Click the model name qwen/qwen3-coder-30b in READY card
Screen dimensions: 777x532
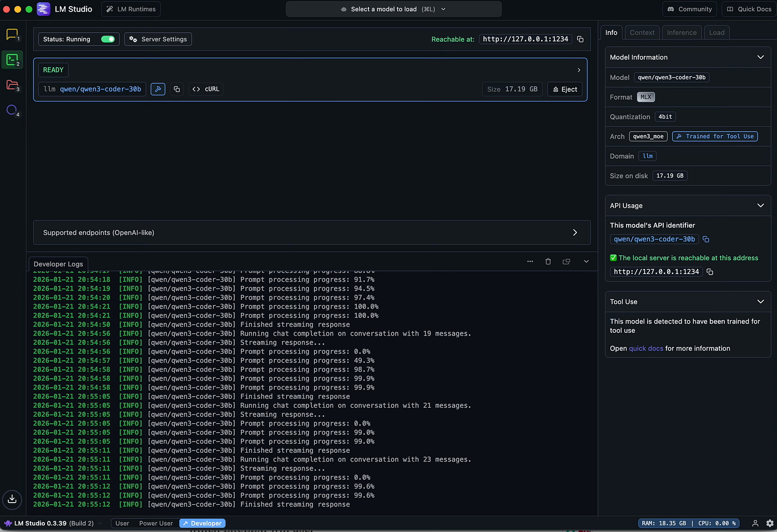[x=100, y=89]
